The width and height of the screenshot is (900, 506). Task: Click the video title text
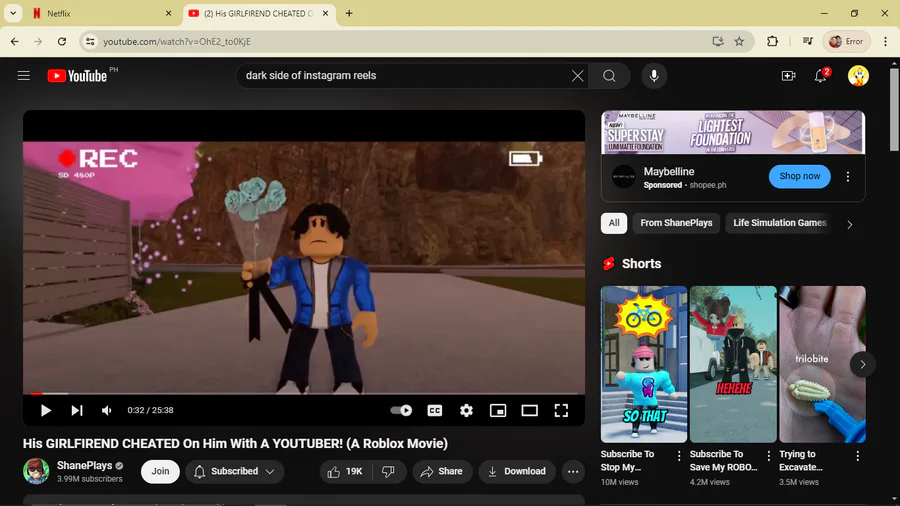tap(235, 443)
